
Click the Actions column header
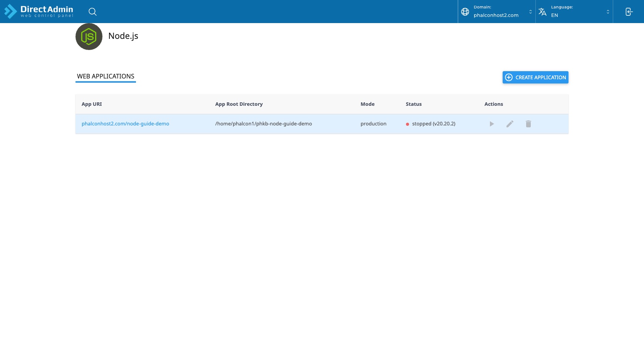[494, 104]
